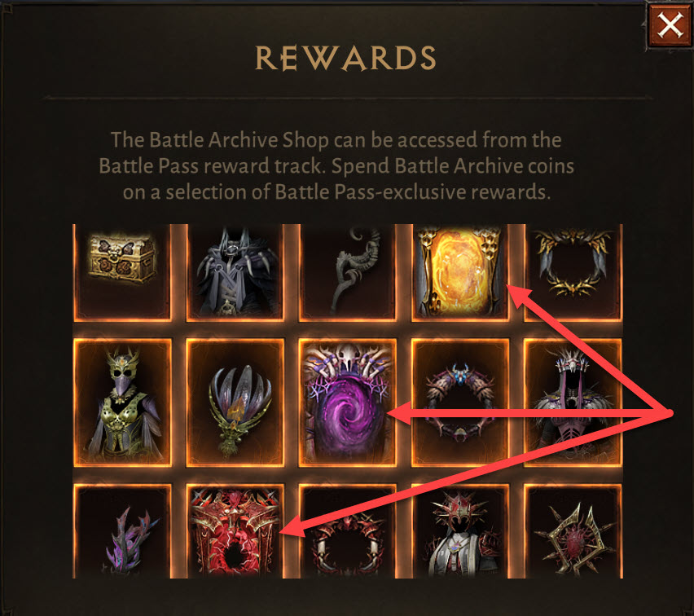
Task: Pick the golden fiery portal reward
Action: 460,272
